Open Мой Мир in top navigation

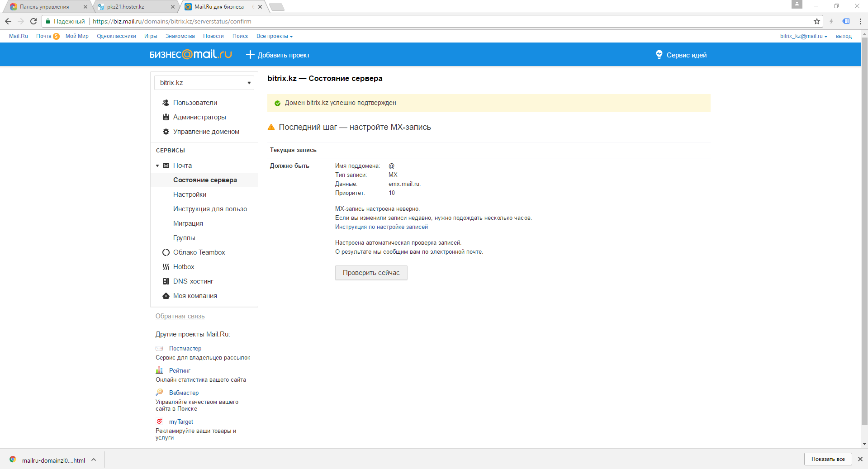tap(77, 36)
